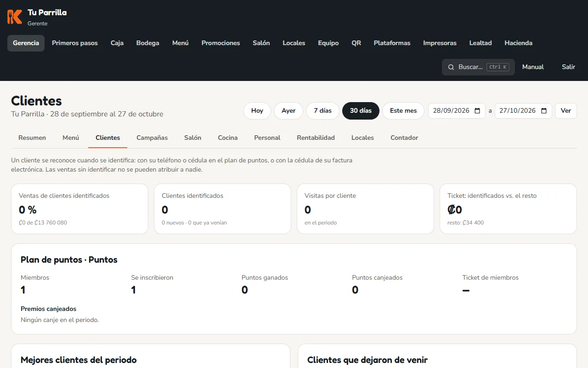Open the Campañas tab
The image size is (588, 368).
click(x=152, y=138)
